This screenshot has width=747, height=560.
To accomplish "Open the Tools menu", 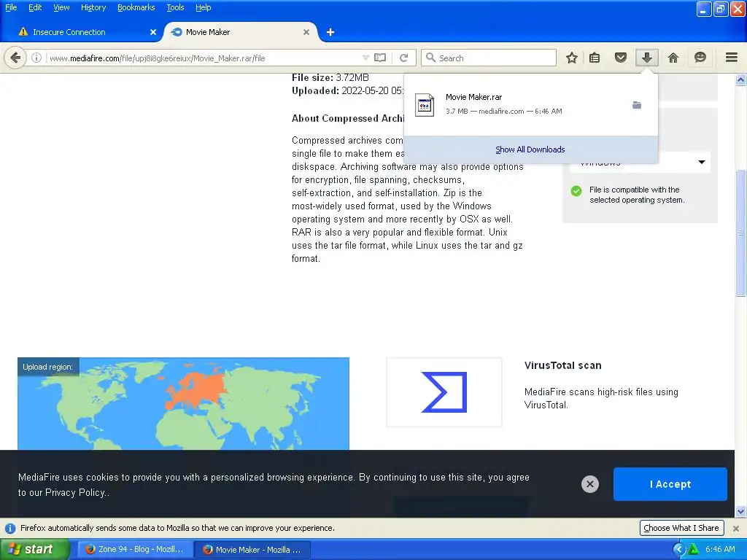I will tap(175, 7).
